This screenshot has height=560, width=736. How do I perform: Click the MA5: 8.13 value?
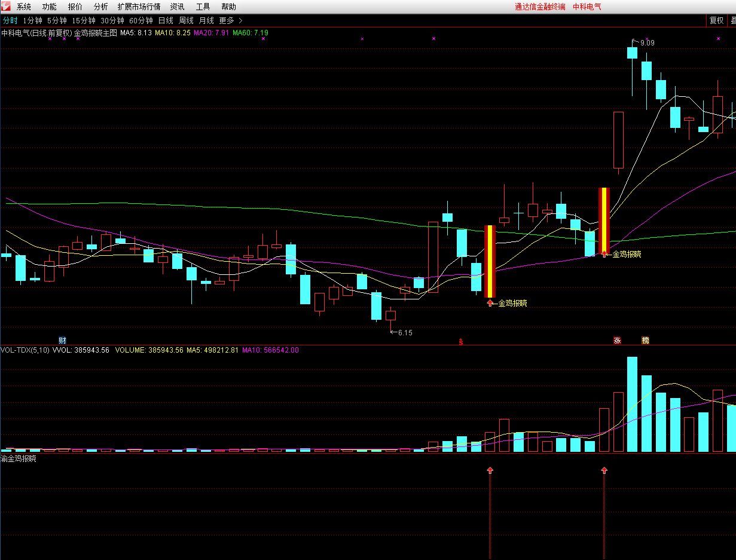[136, 33]
